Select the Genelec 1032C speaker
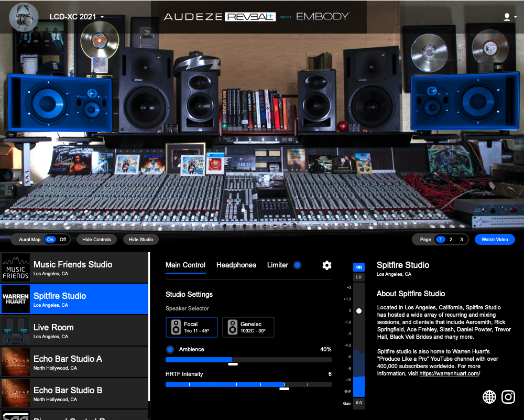 tap(248, 327)
